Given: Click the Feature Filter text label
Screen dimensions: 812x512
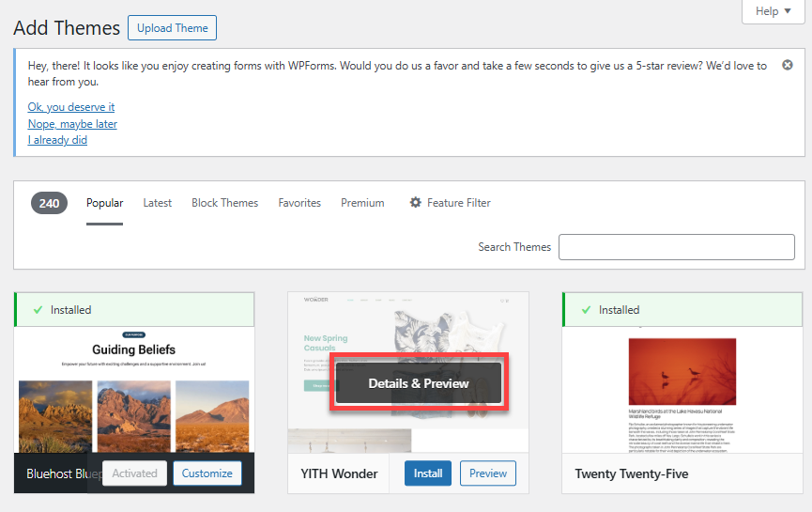Looking at the screenshot, I should (459, 203).
